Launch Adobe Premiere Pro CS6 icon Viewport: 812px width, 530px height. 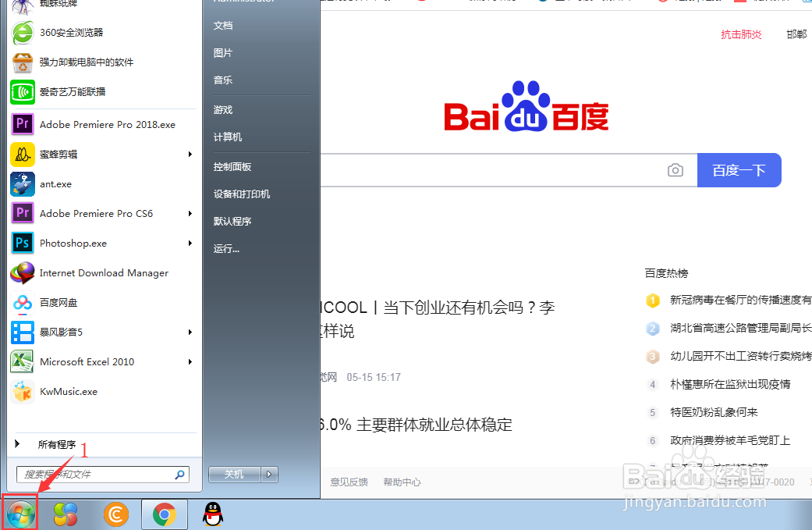[x=23, y=213]
